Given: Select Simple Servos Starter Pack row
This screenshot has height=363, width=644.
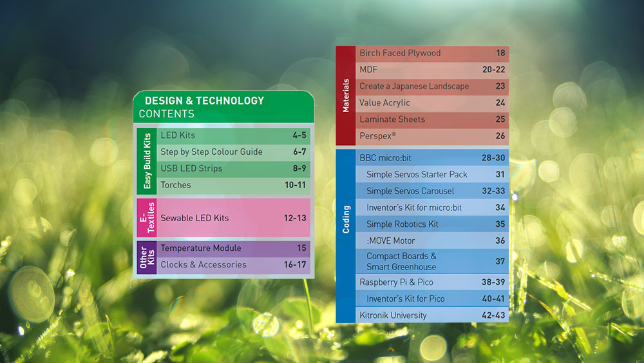Looking at the screenshot, I should pyautogui.click(x=431, y=175).
